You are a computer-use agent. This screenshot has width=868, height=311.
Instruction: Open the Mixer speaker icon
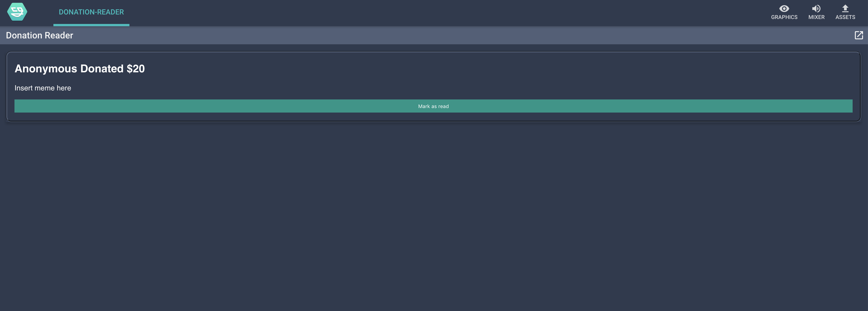(x=816, y=9)
